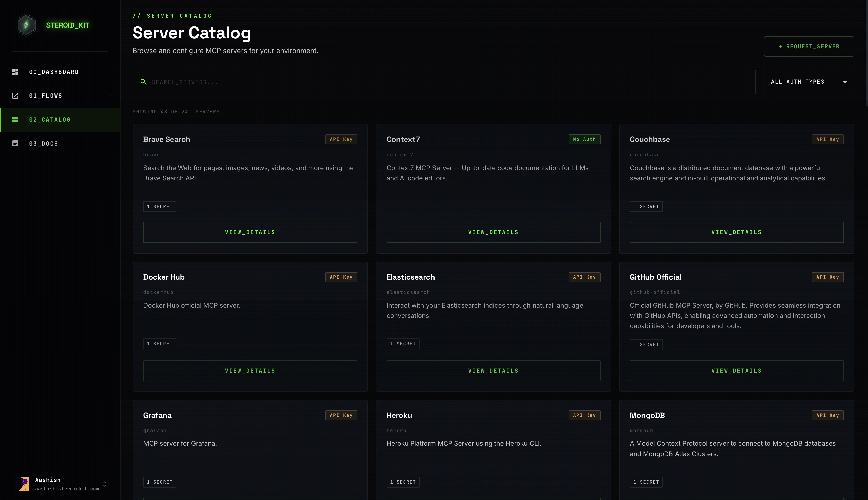The height and width of the screenshot is (500, 868).
Task: Click the search magnifier icon
Action: (143, 82)
